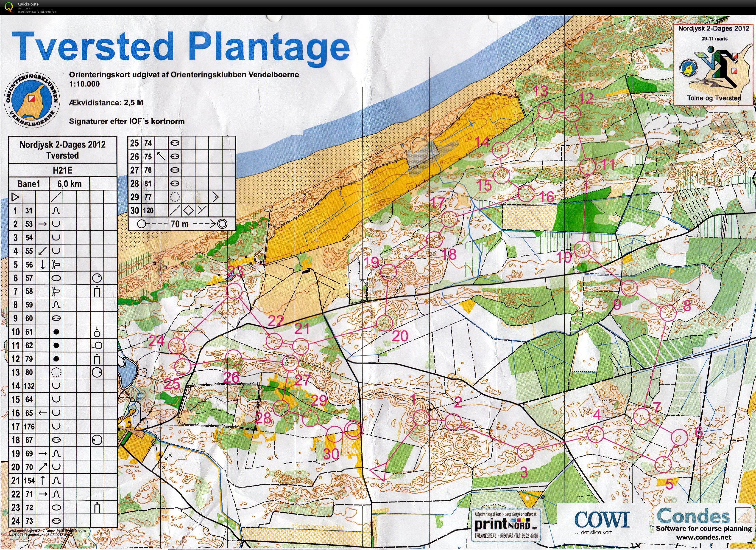Click the 'Tolne og Tversted' caption
Screen dimensions: 756x550
click(x=714, y=98)
